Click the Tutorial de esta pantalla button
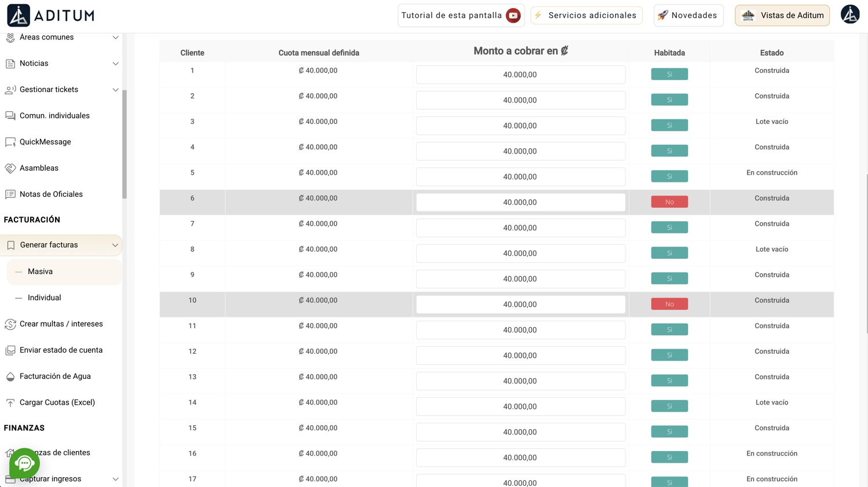 pyautogui.click(x=461, y=16)
